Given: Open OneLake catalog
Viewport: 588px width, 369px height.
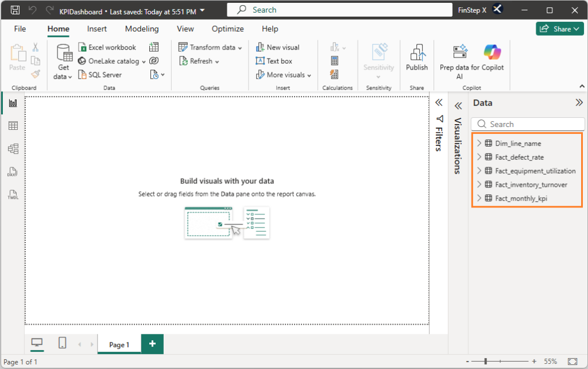Looking at the screenshot, I should (x=112, y=61).
